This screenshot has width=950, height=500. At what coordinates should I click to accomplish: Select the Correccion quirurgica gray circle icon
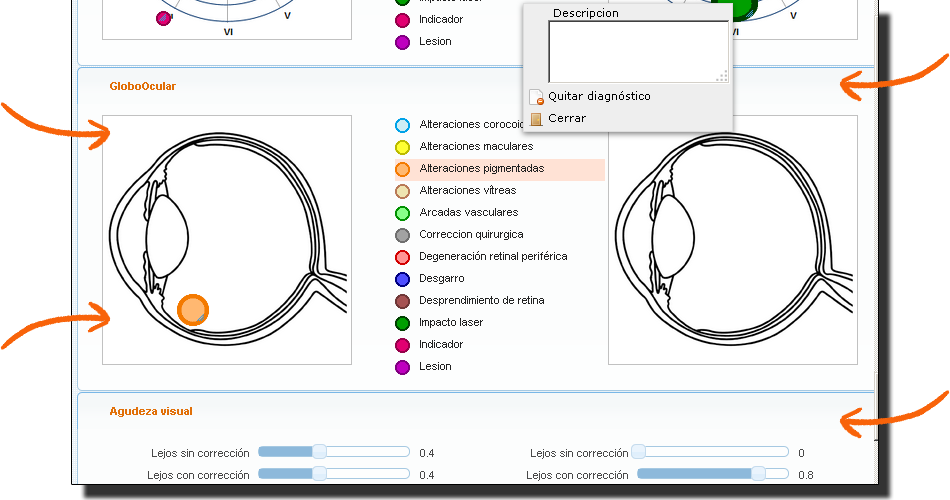tap(402, 235)
